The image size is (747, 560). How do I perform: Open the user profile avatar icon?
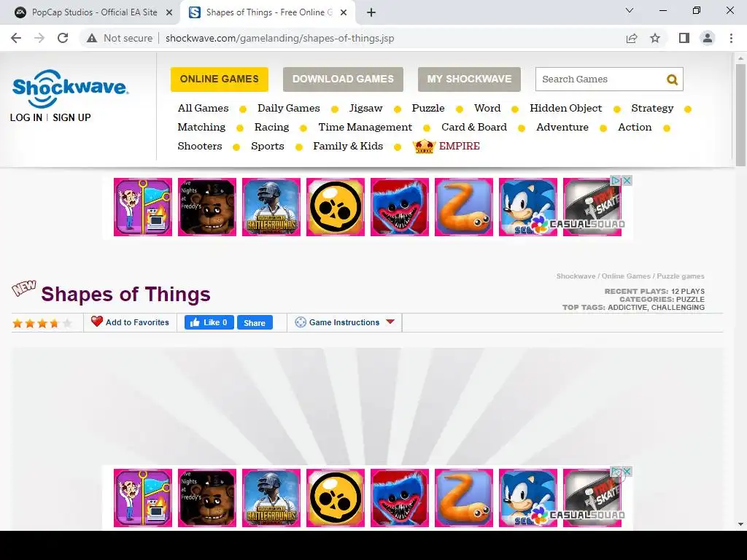tap(708, 38)
